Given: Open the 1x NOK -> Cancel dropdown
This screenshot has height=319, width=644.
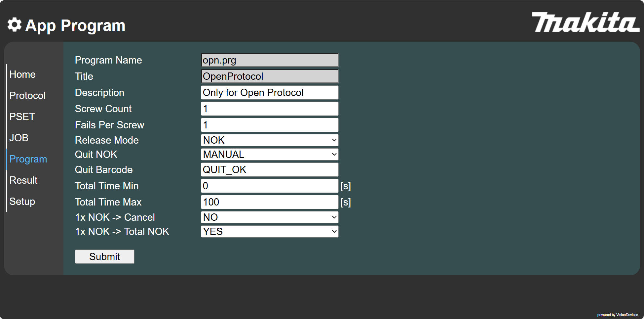Looking at the screenshot, I should [270, 217].
